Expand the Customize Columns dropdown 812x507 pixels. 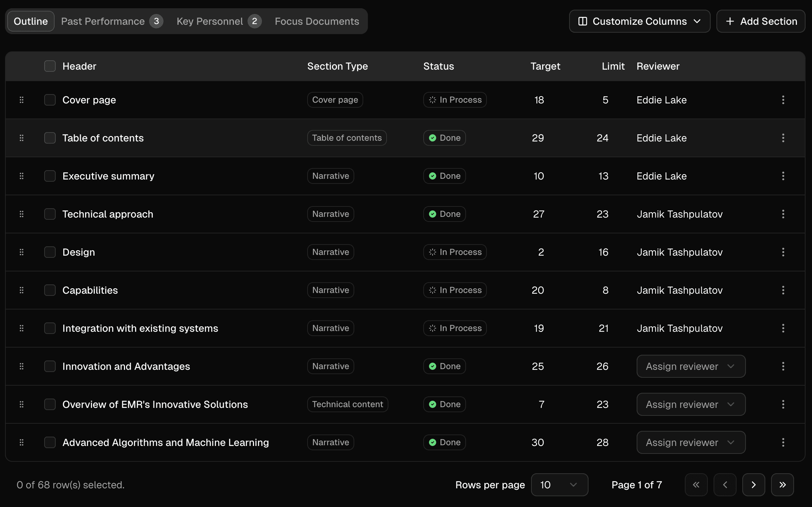coord(640,21)
